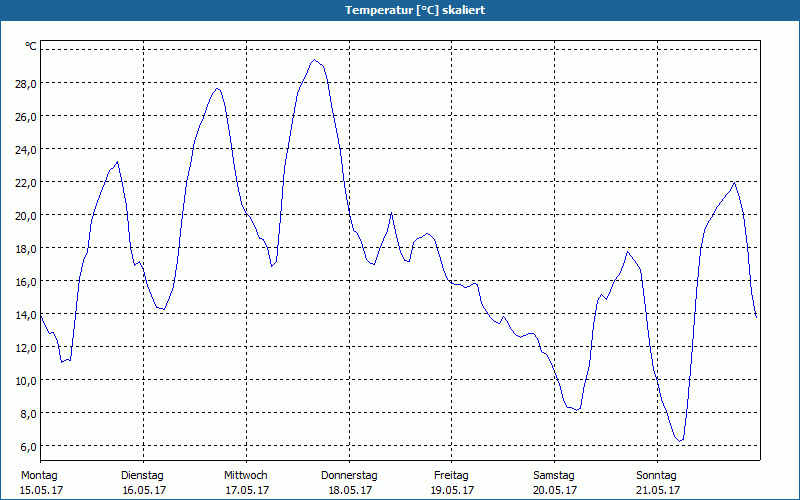Image resolution: width=800 pixels, height=500 pixels.
Task: Click the date 20.05.17
Action: tap(555, 490)
